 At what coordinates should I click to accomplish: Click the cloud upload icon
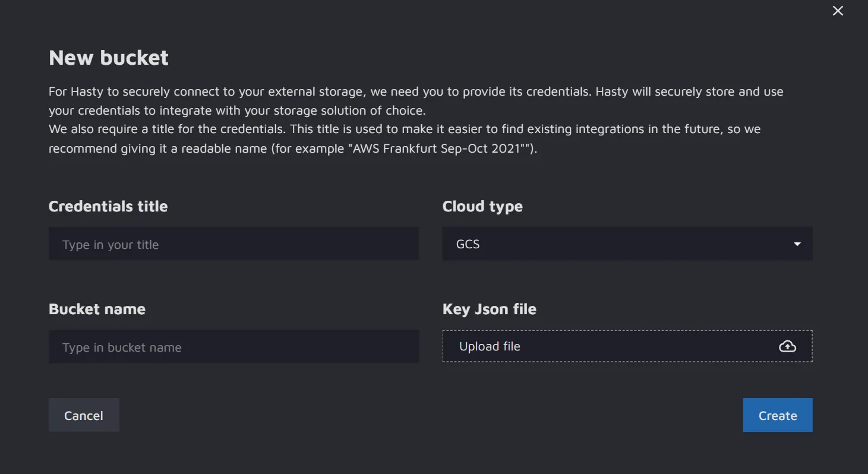coord(787,346)
